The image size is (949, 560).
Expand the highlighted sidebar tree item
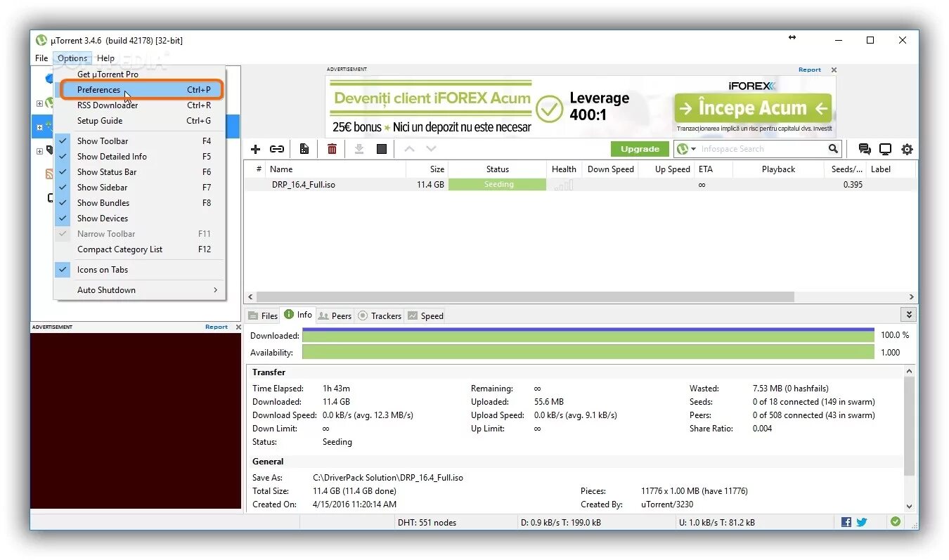click(39, 127)
